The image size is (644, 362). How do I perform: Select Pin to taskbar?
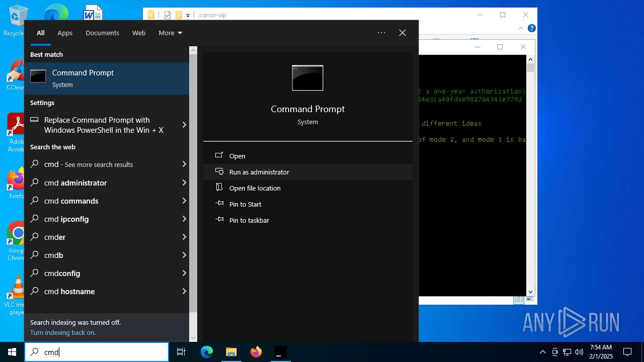coord(308,220)
